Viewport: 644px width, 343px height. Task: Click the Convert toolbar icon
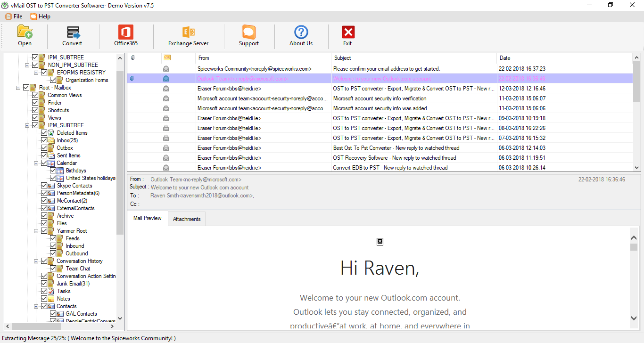point(73,32)
